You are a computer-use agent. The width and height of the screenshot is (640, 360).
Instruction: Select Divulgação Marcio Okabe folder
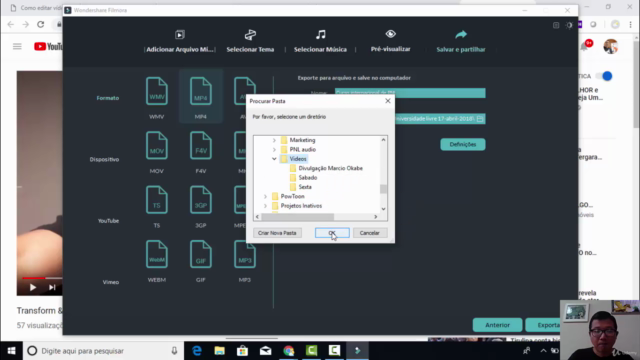tap(331, 168)
